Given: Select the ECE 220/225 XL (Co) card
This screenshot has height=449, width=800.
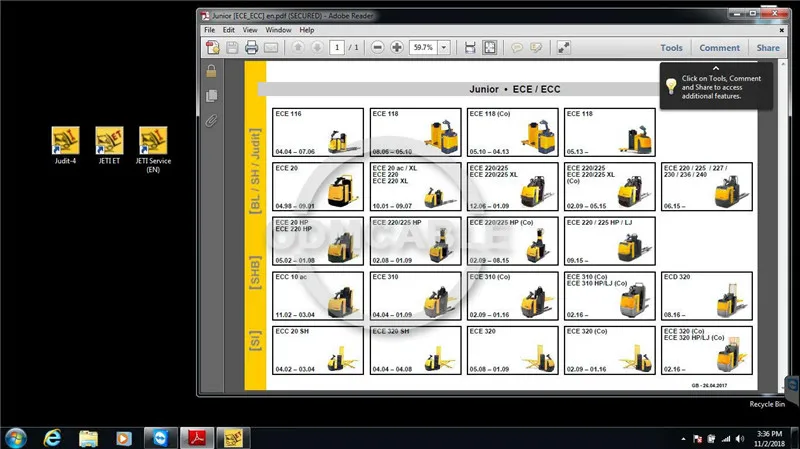Looking at the screenshot, I should (x=610, y=187).
